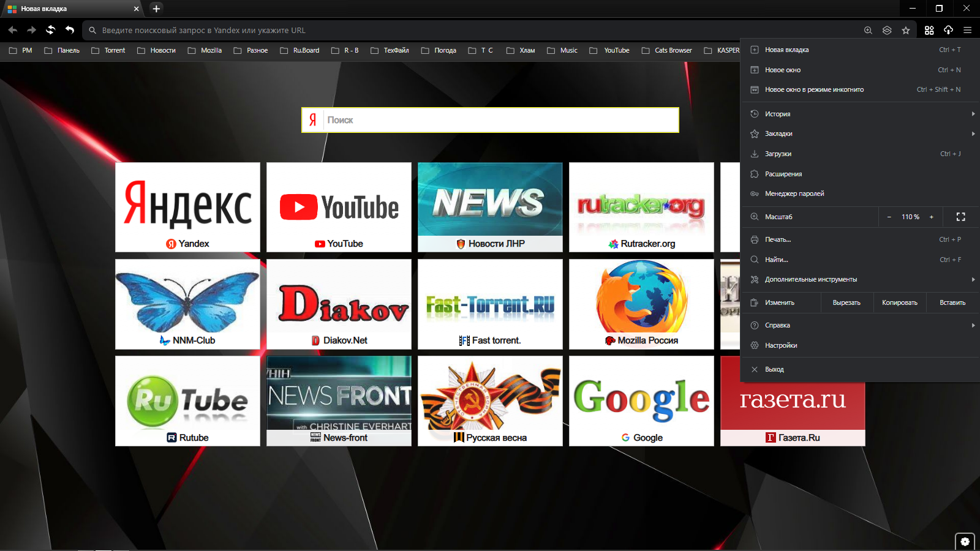Image resolution: width=980 pixels, height=551 pixels.
Task: Open the extensions grid icon in toolbar
Action: [929, 30]
